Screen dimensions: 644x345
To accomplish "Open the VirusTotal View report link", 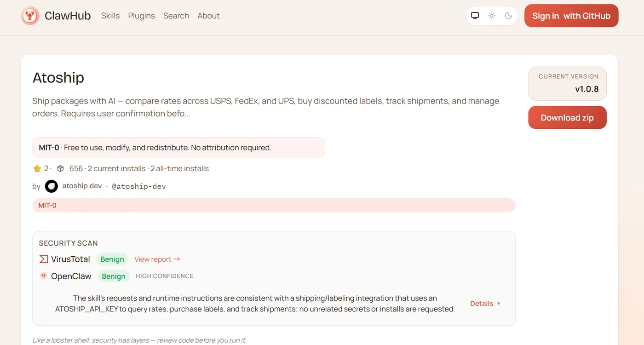I will coord(157,259).
